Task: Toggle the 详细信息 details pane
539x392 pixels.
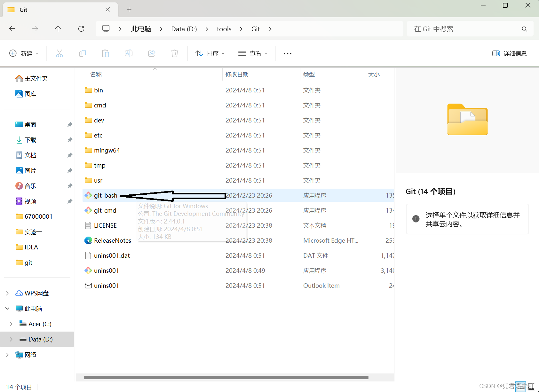Action: tap(510, 53)
